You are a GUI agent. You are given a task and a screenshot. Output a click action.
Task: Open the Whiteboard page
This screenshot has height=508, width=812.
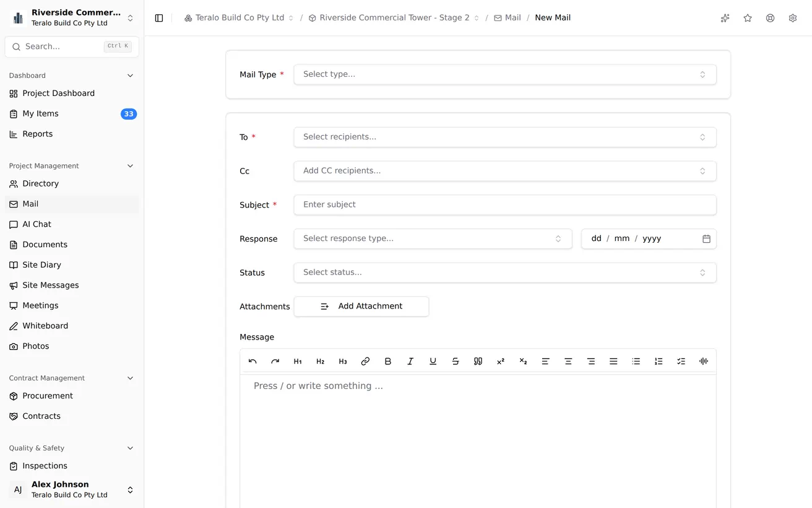(x=72, y=326)
